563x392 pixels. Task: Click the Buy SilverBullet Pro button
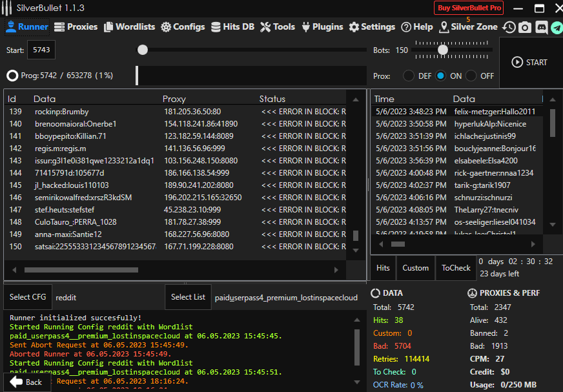click(469, 8)
